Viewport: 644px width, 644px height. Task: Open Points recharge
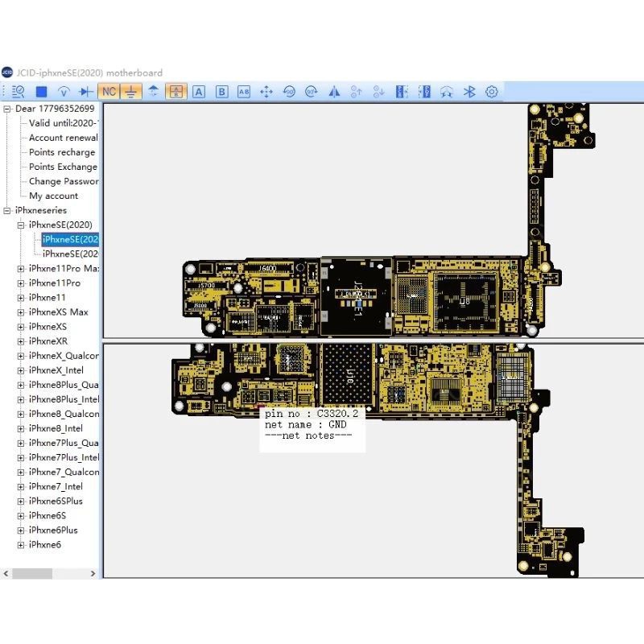click(62, 152)
